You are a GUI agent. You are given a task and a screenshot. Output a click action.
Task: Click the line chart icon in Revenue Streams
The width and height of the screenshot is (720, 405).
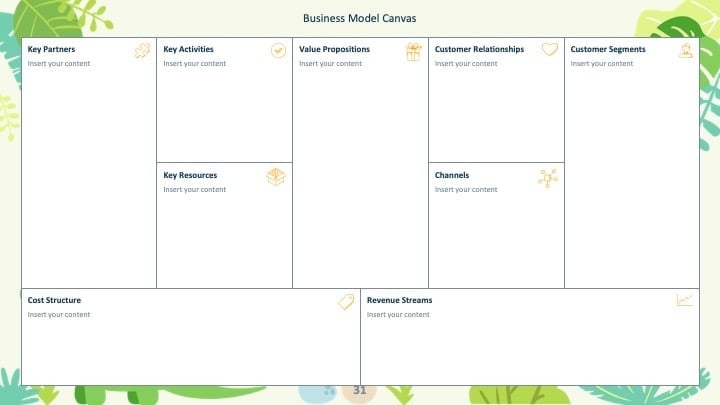(x=685, y=300)
